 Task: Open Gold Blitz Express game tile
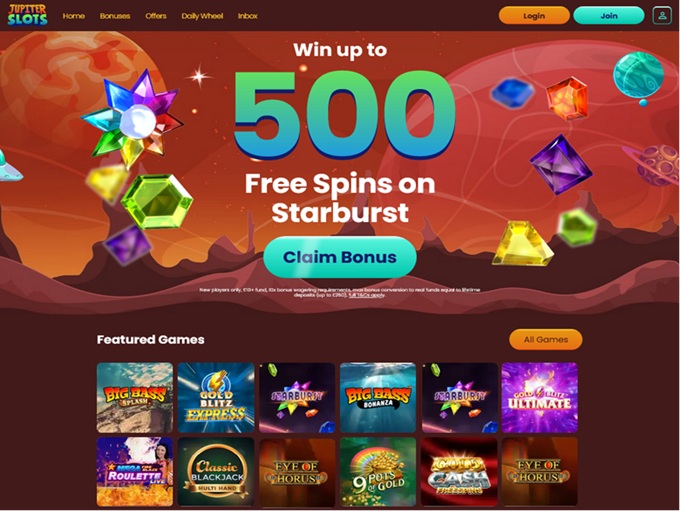216,398
